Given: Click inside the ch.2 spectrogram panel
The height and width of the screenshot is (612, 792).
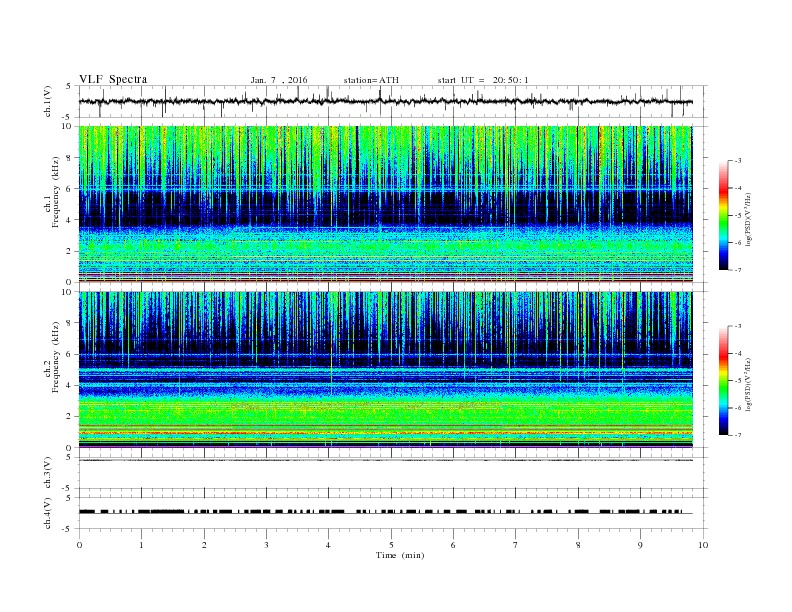Looking at the screenshot, I should [x=385, y=370].
